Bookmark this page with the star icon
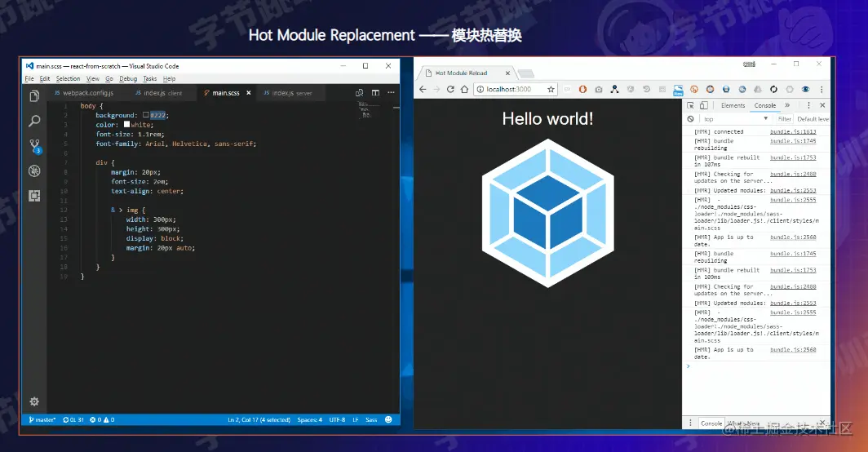868x452 pixels. tap(551, 89)
